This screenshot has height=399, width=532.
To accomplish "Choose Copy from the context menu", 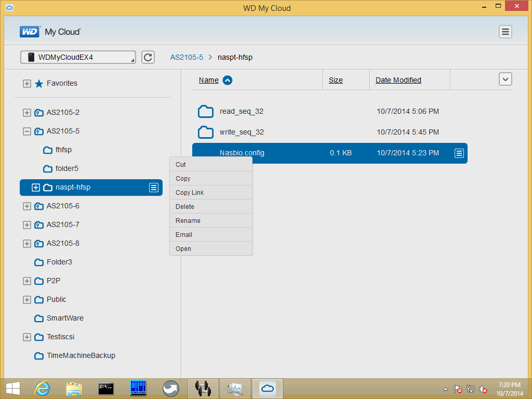I will click(x=211, y=179).
